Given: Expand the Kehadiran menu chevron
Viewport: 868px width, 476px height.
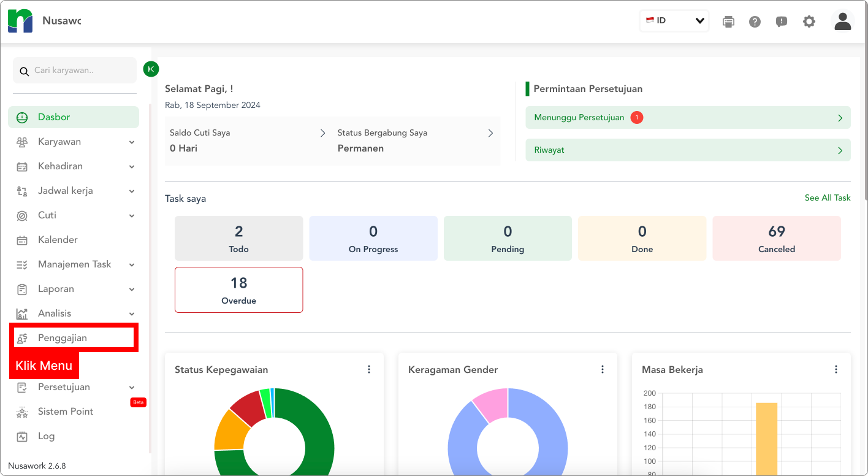Looking at the screenshot, I should [x=132, y=167].
